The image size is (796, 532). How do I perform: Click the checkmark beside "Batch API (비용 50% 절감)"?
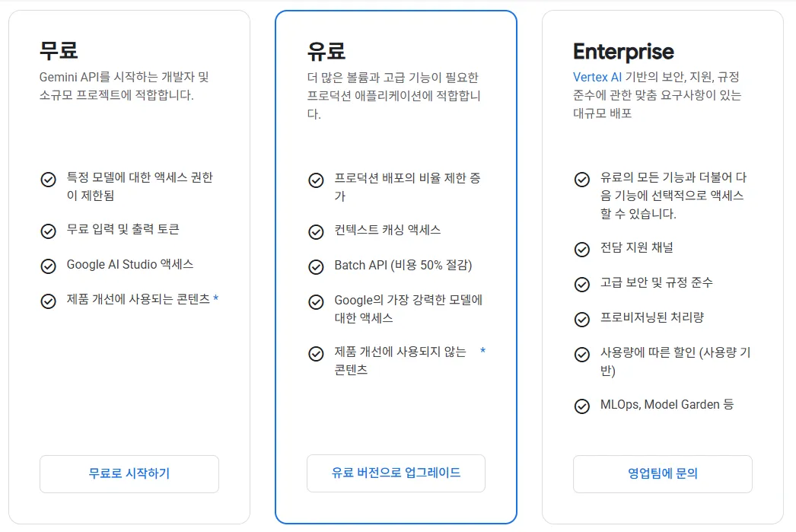[315, 267]
